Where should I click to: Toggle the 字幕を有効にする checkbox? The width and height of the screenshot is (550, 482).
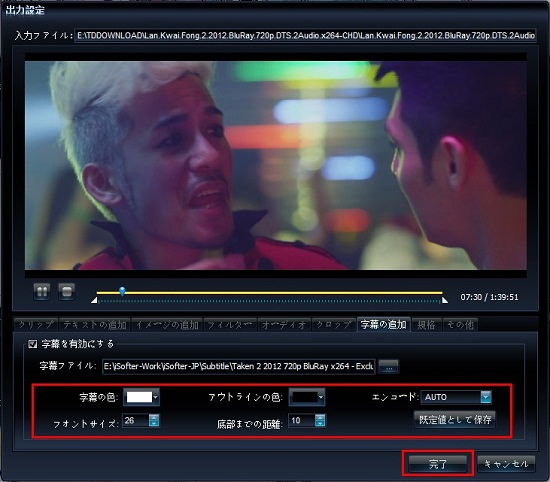(33, 344)
